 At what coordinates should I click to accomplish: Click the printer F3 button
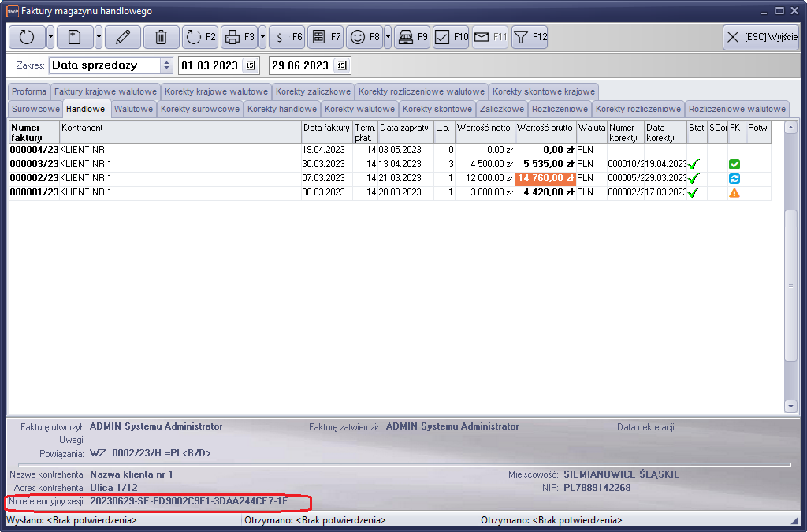coord(239,37)
